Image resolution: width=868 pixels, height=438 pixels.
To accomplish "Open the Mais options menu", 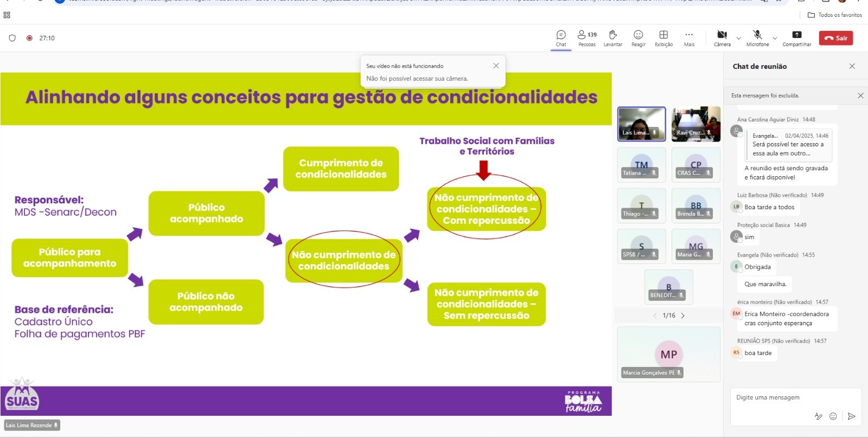I will pos(689,35).
